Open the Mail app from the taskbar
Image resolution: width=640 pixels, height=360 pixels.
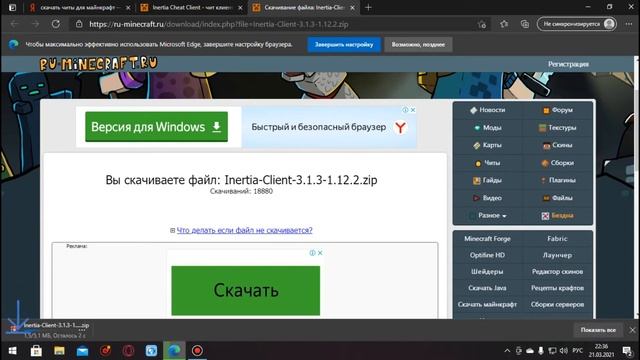pyautogui.click(x=82, y=351)
